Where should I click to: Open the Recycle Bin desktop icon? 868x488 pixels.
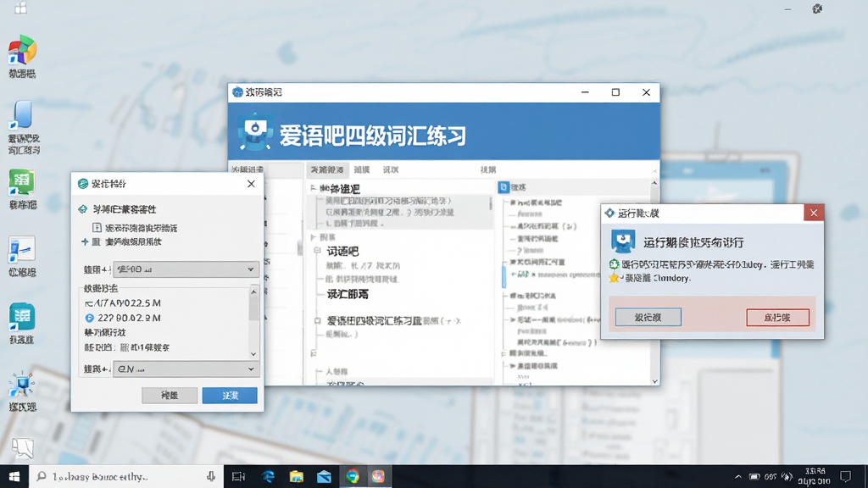click(22, 447)
